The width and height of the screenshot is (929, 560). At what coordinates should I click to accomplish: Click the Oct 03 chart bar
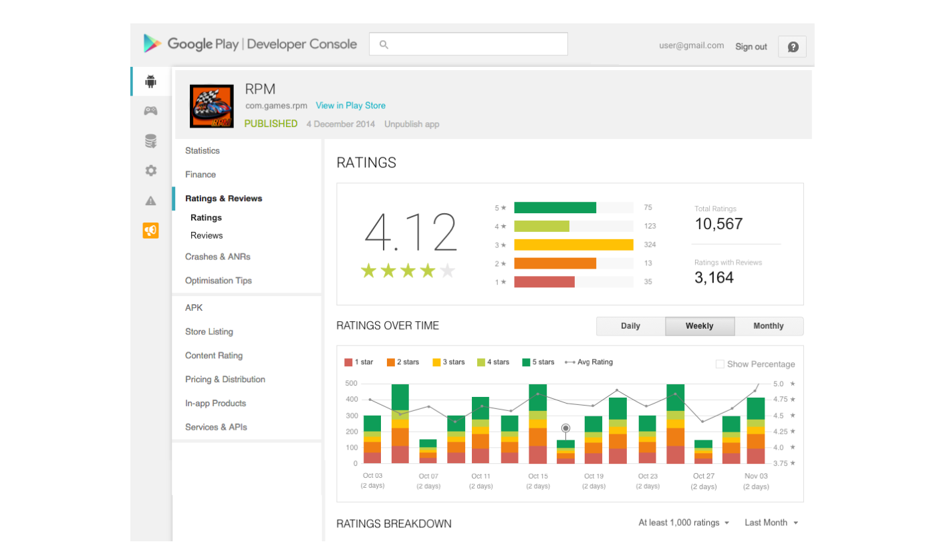click(372, 439)
